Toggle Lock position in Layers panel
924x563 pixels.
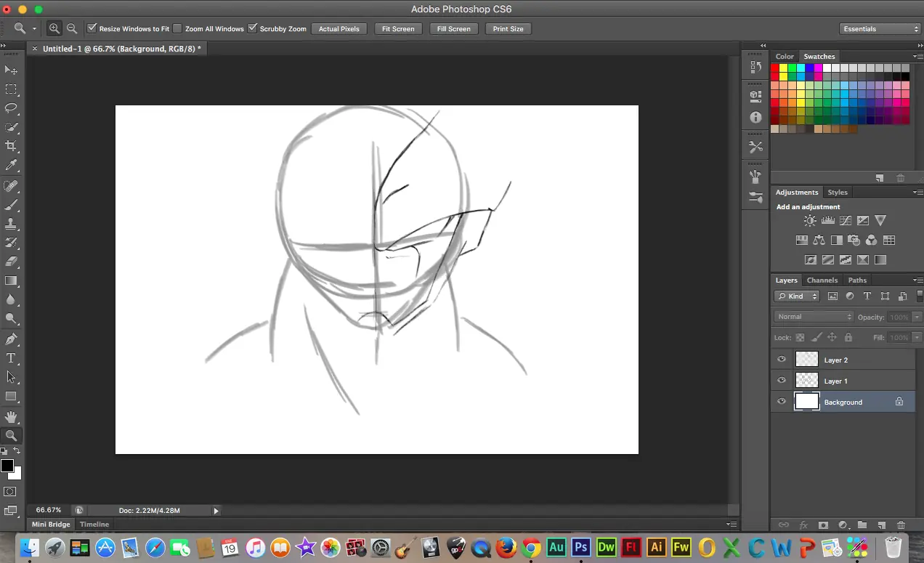[832, 338]
